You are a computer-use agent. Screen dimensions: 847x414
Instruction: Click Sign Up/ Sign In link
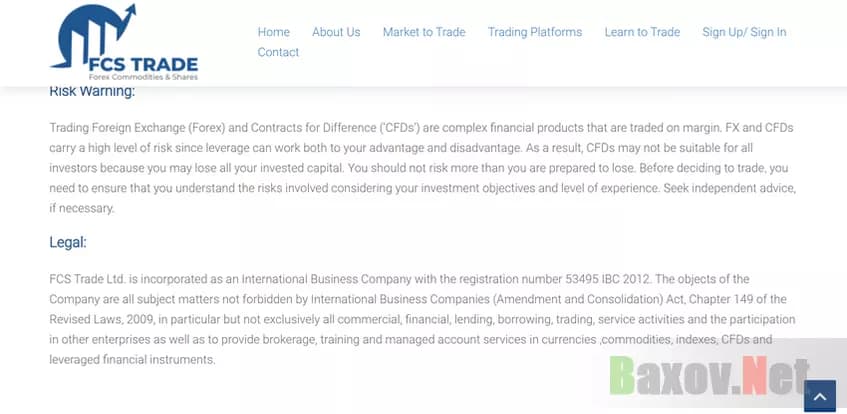(x=744, y=32)
